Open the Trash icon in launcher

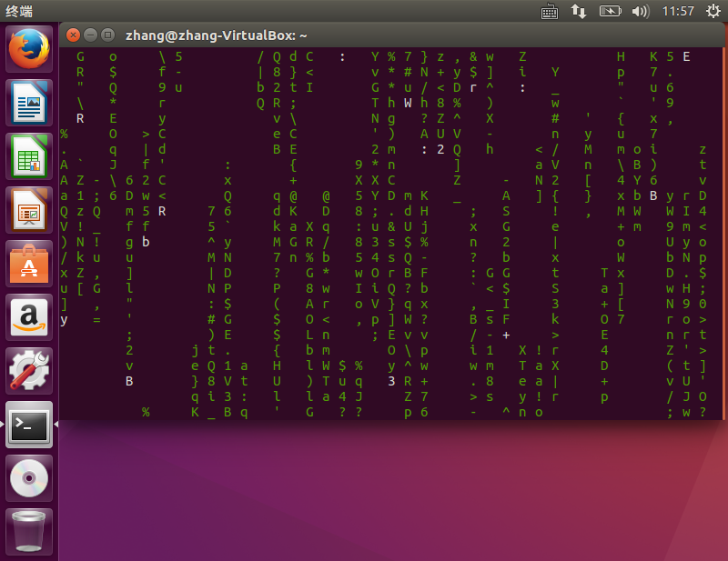click(29, 532)
